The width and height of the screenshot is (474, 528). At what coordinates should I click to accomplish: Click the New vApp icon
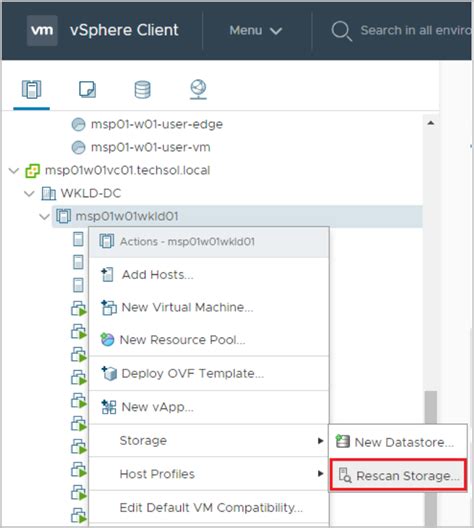(x=109, y=407)
